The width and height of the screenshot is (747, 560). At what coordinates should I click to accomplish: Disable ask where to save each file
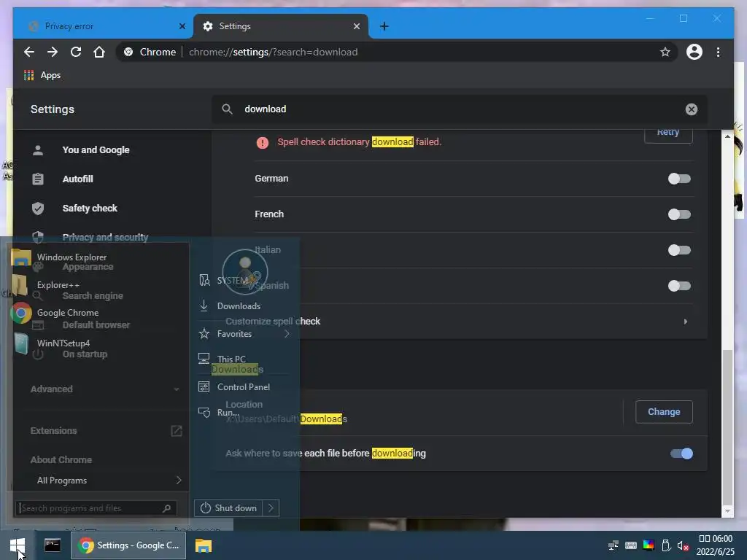pyautogui.click(x=681, y=454)
